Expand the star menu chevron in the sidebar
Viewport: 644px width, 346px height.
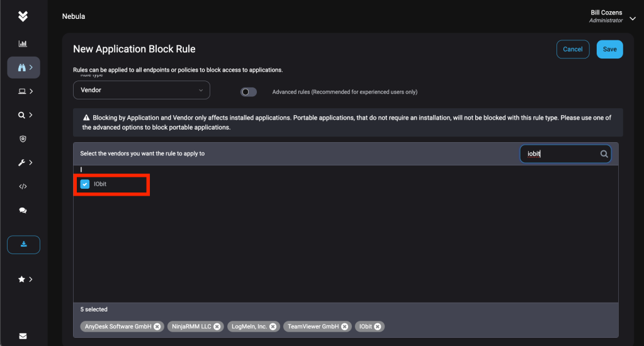[31, 279]
